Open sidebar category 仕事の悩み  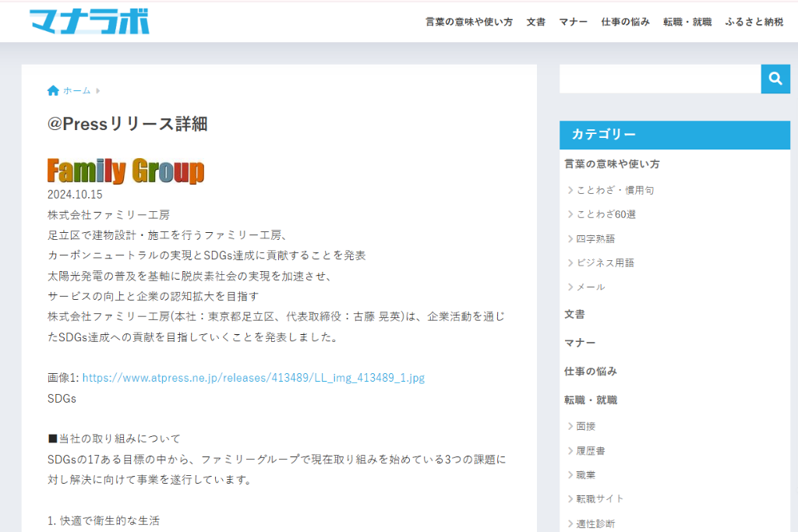[x=591, y=372]
